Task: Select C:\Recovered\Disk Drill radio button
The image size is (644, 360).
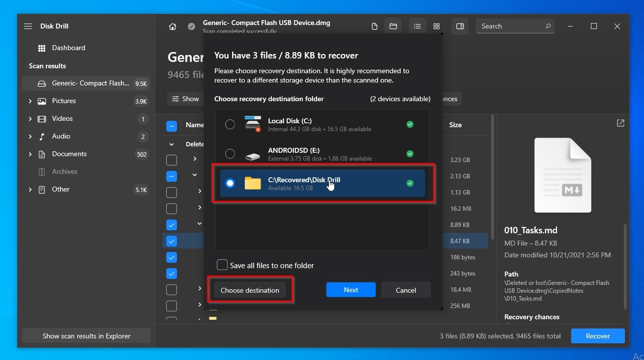Action: pyautogui.click(x=230, y=184)
